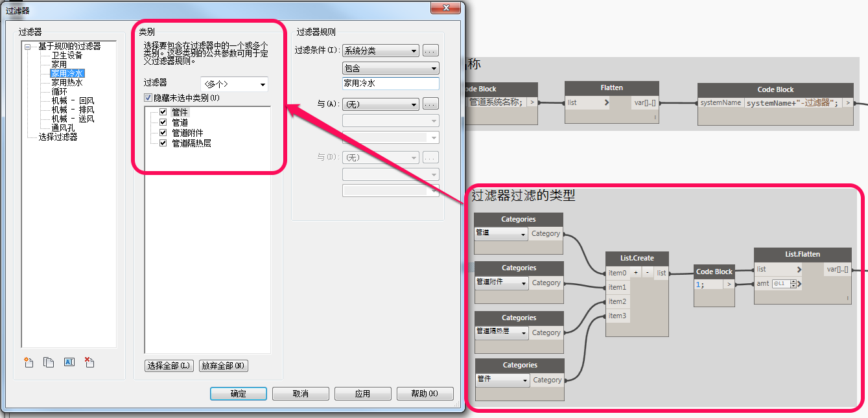Click browse button beside 系统分类 dropdown
This screenshot has width=868, height=418.
430,51
